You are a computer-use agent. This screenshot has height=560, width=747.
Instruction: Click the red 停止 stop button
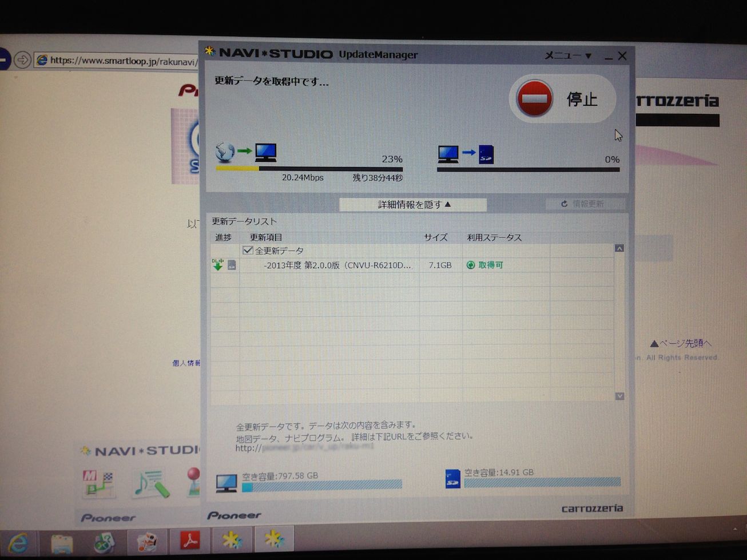coord(561,98)
